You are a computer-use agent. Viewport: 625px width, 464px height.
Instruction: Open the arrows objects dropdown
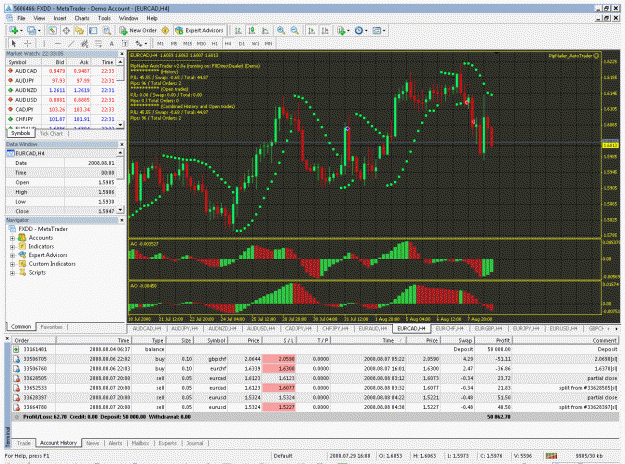pos(141,43)
